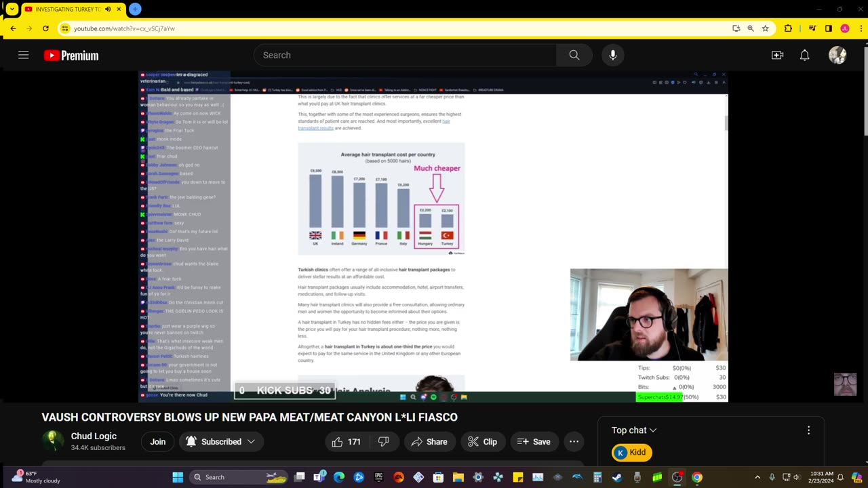Screen dimensions: 868x488
Task: Open Chrome profile avatar
Action: [x=845, y=28]
